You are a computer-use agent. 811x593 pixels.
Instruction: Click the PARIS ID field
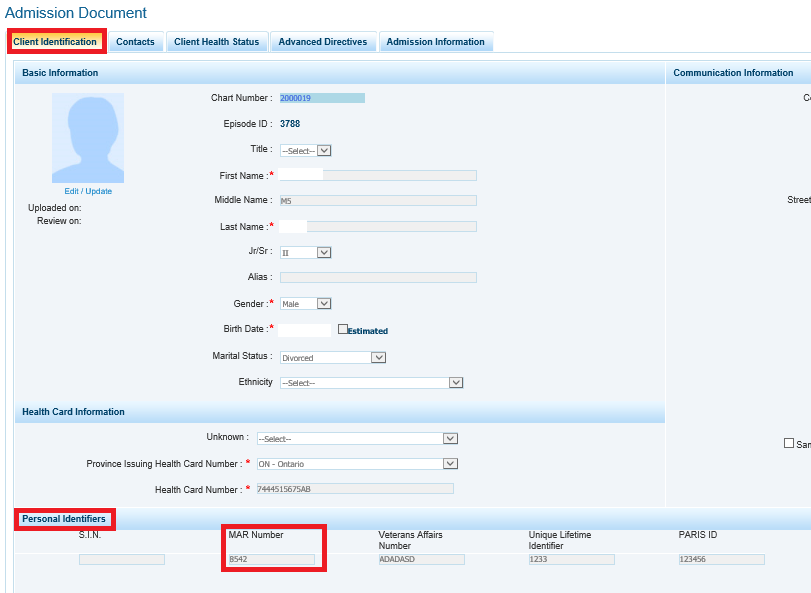(721, 560)
